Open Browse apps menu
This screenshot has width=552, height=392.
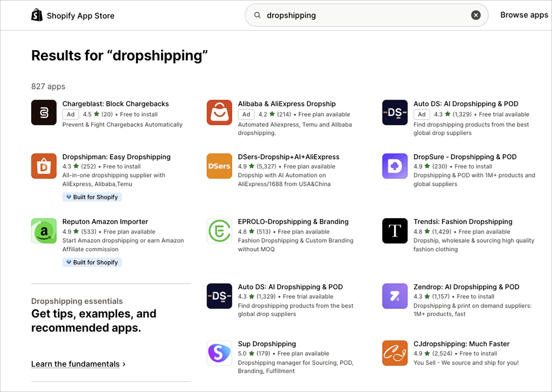click(524, 15)
